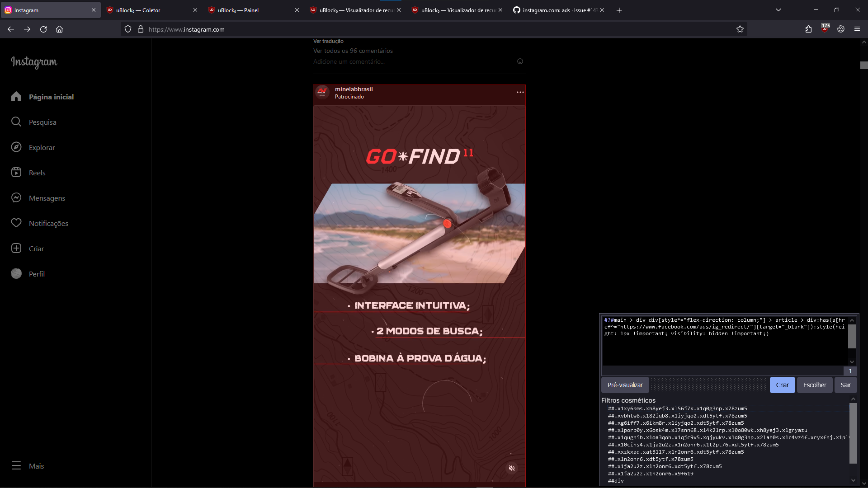The height and width of the screenshot is (488, 868).
Task: Open the Firefox extensions puzzle icon
Action: [809, 29]
